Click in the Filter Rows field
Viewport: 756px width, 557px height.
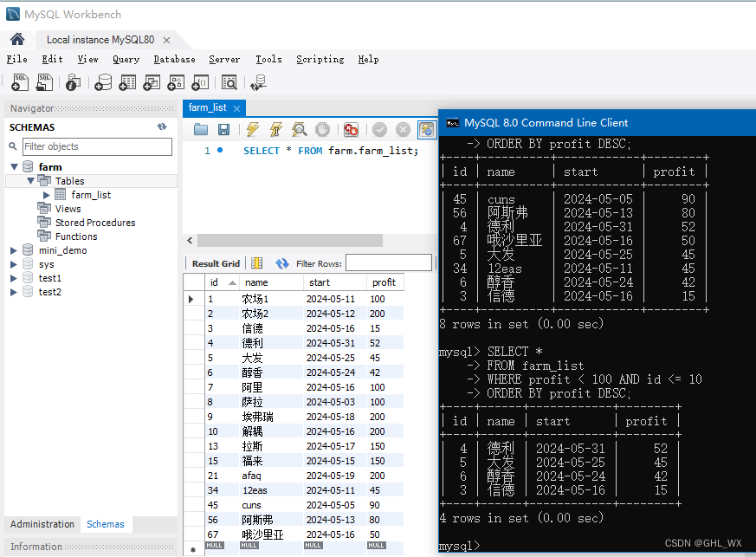(x=389, y=262)
